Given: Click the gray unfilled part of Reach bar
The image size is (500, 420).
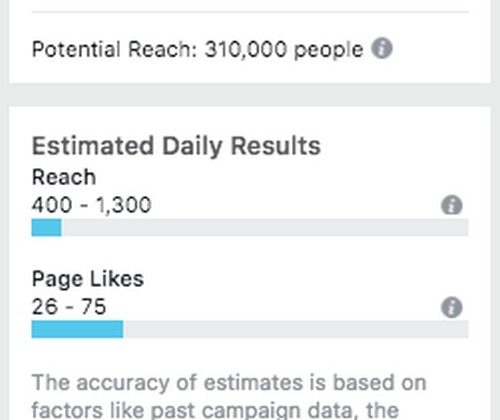Looking at the screenshot, I should pos(265,227).
